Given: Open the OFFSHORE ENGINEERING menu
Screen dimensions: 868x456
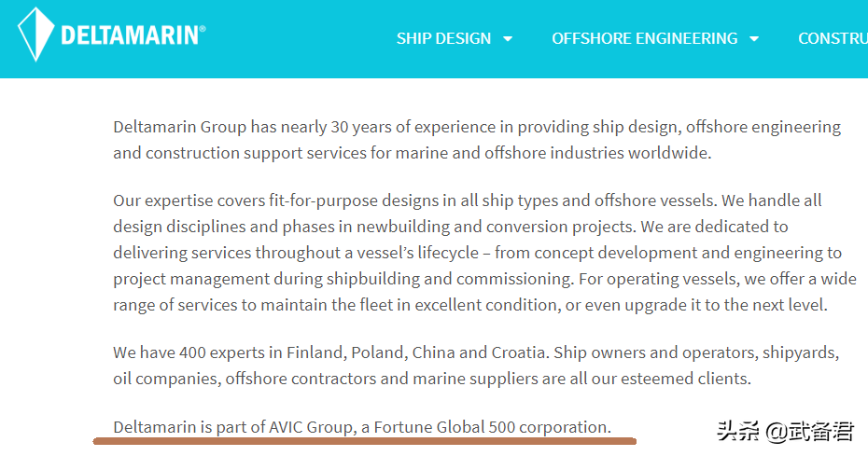Looking at the screenshot, I should (644, 38).
